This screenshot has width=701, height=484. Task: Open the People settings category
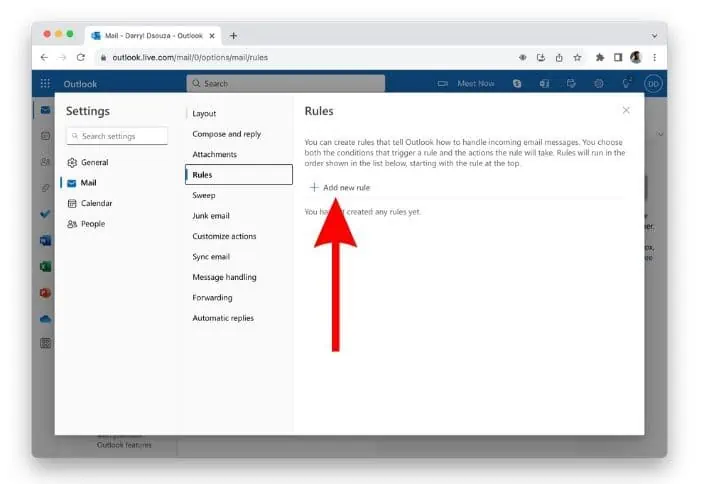[93, 224]
